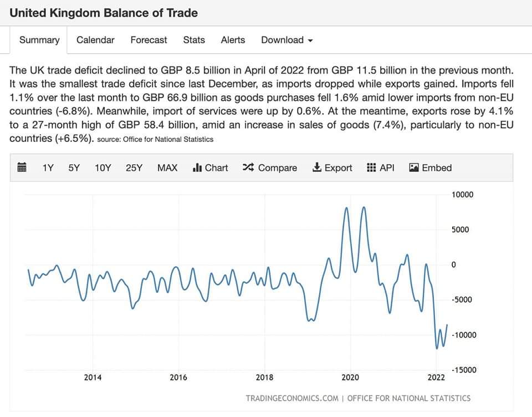
Task: Switch to the Forecast tab
Action: point(149,40)
